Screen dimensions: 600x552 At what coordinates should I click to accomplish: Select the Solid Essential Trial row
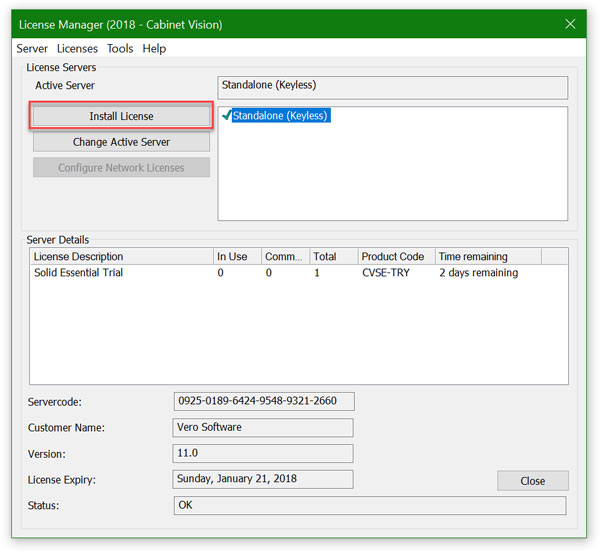click(298, 273)
